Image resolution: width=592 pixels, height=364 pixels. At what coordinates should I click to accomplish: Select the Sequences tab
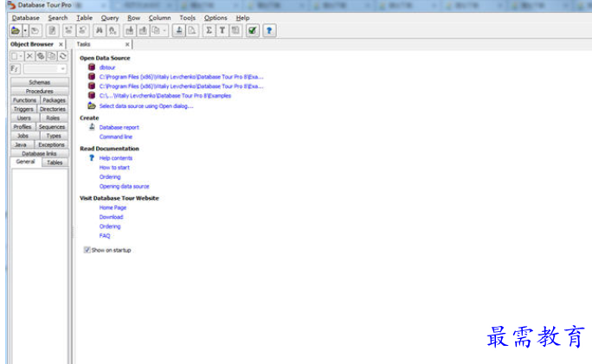pos(52,127)
